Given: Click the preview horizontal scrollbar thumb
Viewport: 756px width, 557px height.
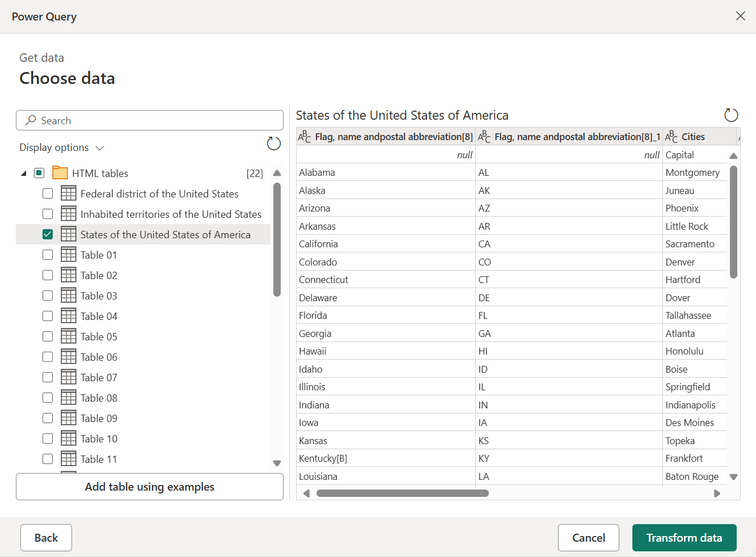Looking at the screenshot, I should click(403, 493).
